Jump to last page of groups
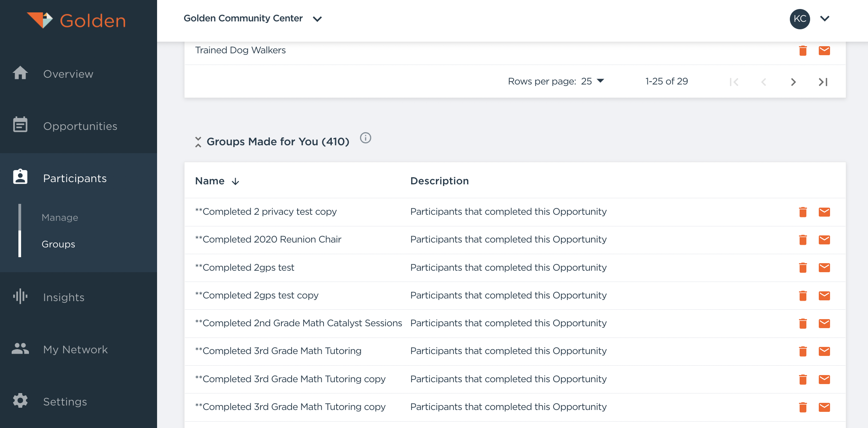 click(823, 82)
